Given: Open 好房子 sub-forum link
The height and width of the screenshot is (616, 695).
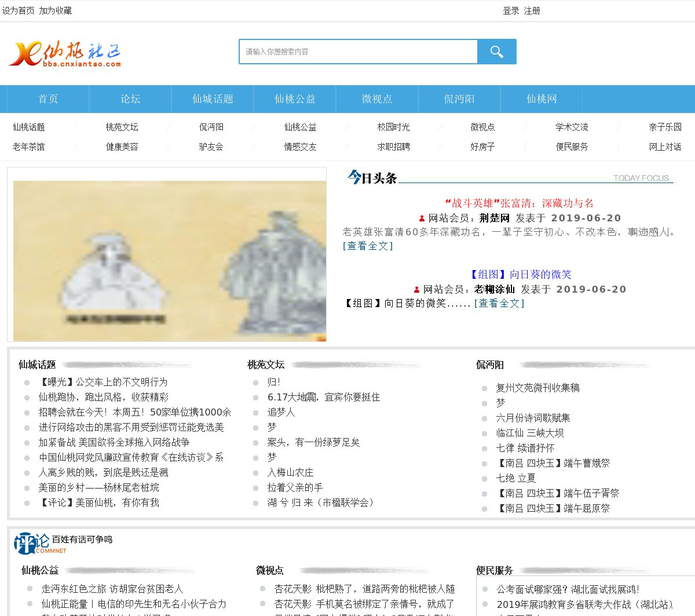Looking at the screenshot, I should (x=483, y=147).
